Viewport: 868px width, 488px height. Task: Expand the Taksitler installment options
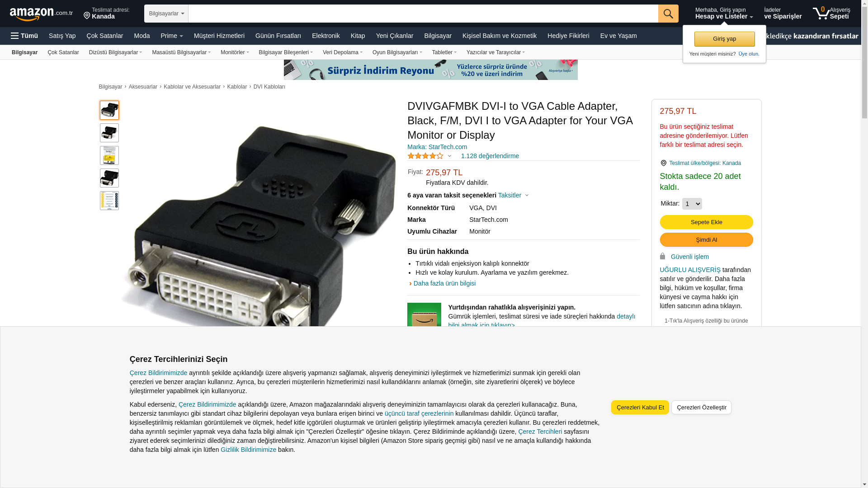click(514, 195)
